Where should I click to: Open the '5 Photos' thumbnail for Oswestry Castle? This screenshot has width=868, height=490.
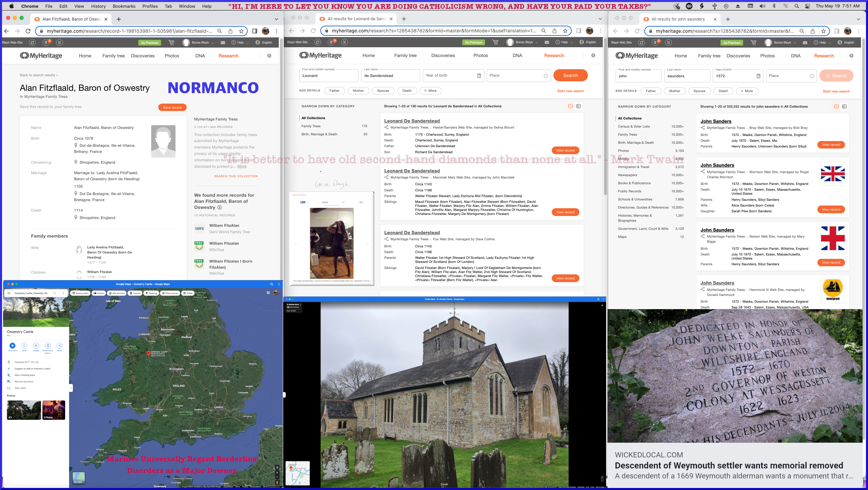54,410
